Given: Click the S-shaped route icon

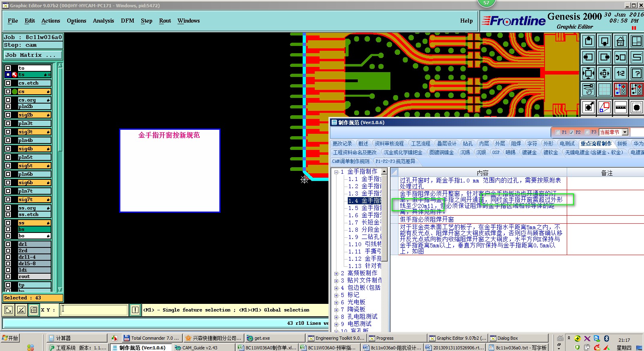Looking at the screenshot, I should 637,57.
